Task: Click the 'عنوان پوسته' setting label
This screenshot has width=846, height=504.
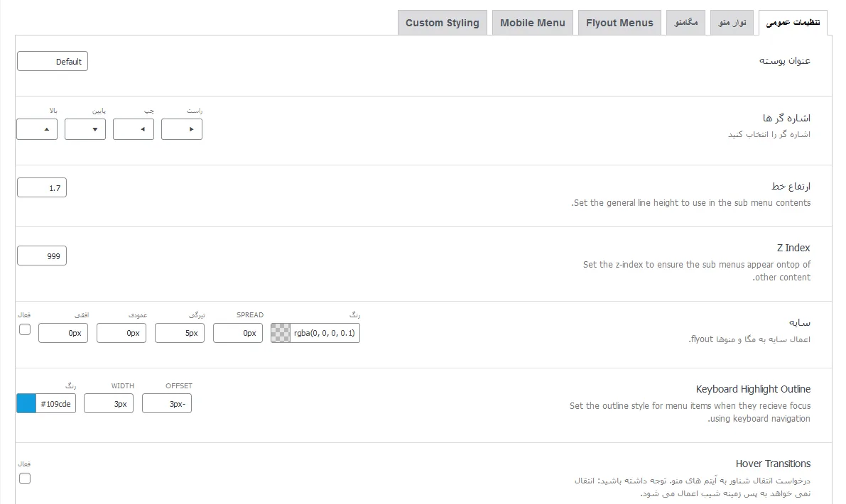Action: (785, 60)
